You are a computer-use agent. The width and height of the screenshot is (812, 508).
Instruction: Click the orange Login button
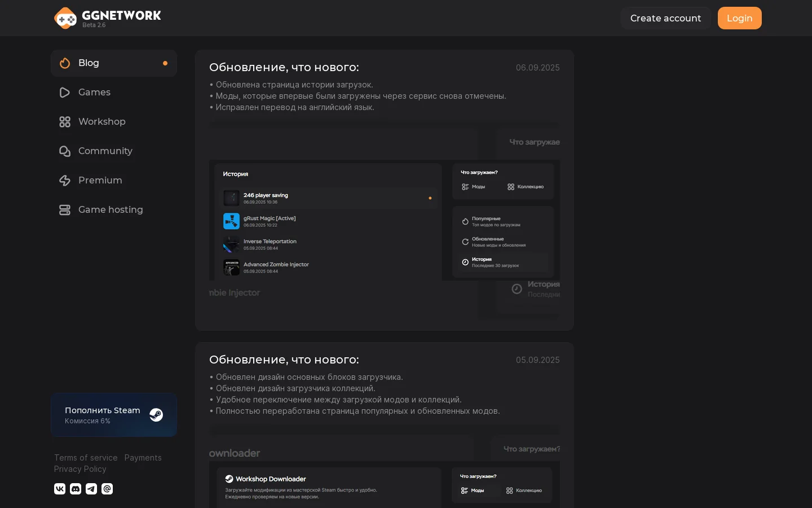(739, 18)
